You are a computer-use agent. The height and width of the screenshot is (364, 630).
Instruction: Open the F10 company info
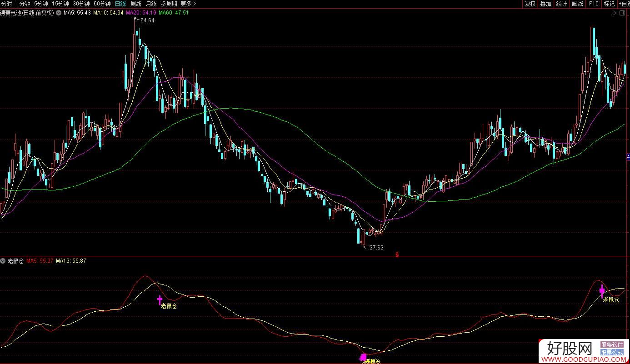(x=594, y=4)
